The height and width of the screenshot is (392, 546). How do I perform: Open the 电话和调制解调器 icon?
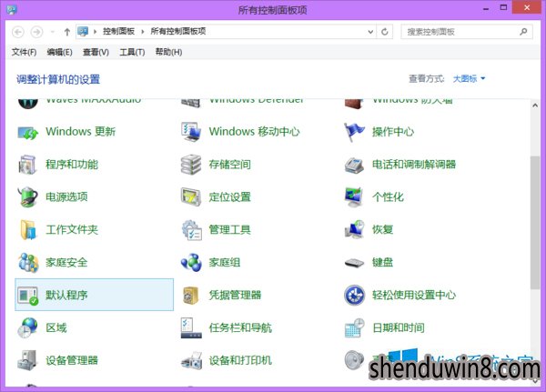pos(354,165)
